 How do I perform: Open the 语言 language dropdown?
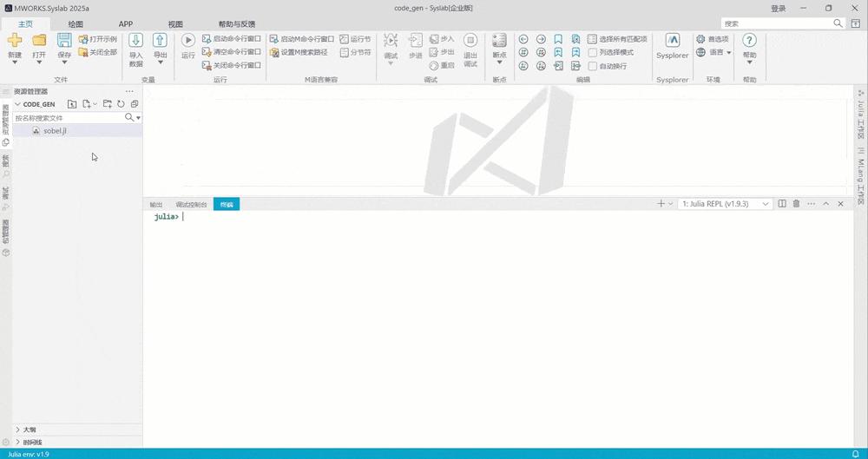pos(714,52)
